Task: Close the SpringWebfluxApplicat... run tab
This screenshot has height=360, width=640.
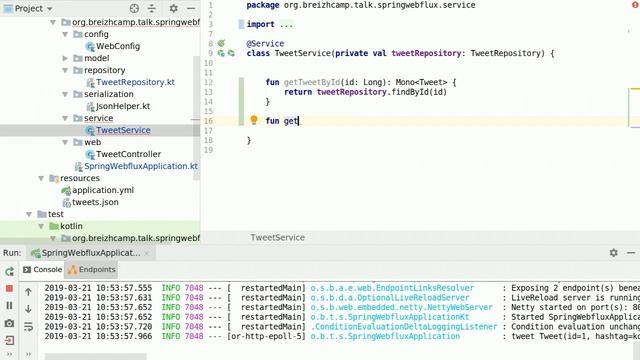Action: 147,253
